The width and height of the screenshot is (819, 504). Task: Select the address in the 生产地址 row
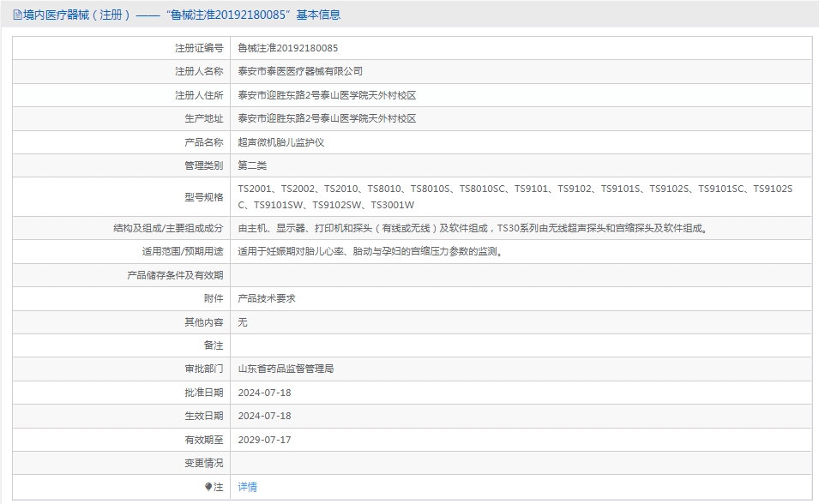pos(327,118)
